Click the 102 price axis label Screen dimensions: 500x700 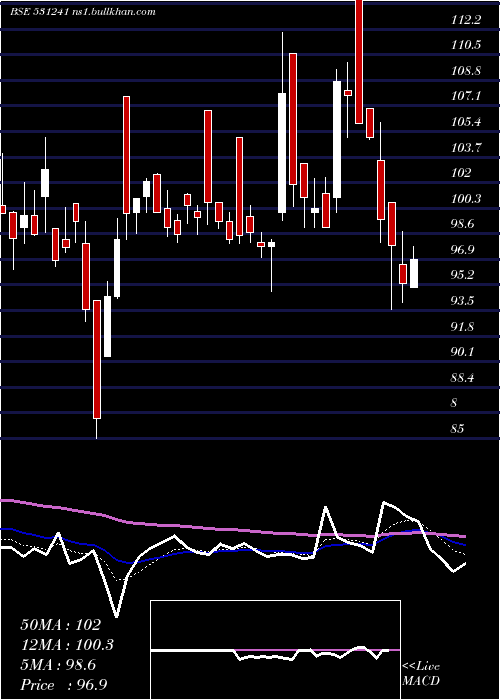click(461, 173)
